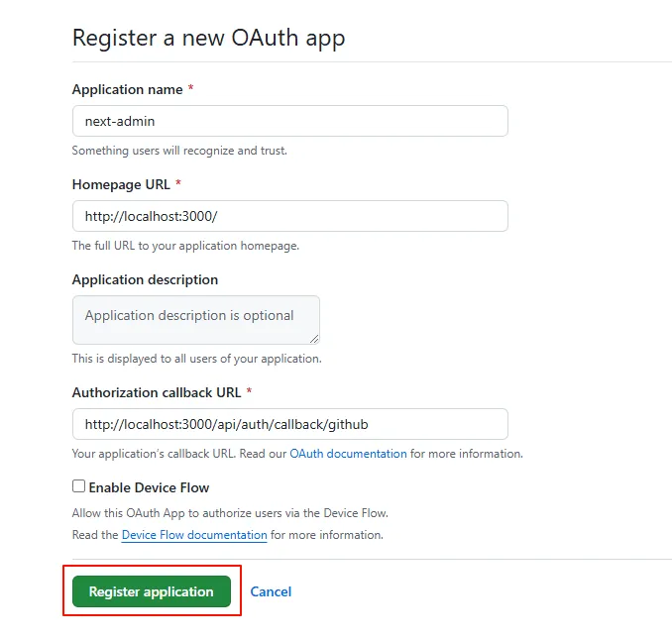This screenshot has height=638, width=672.
Task: Open the Device Flow documentation link
Action: click(x=194, y=535)
